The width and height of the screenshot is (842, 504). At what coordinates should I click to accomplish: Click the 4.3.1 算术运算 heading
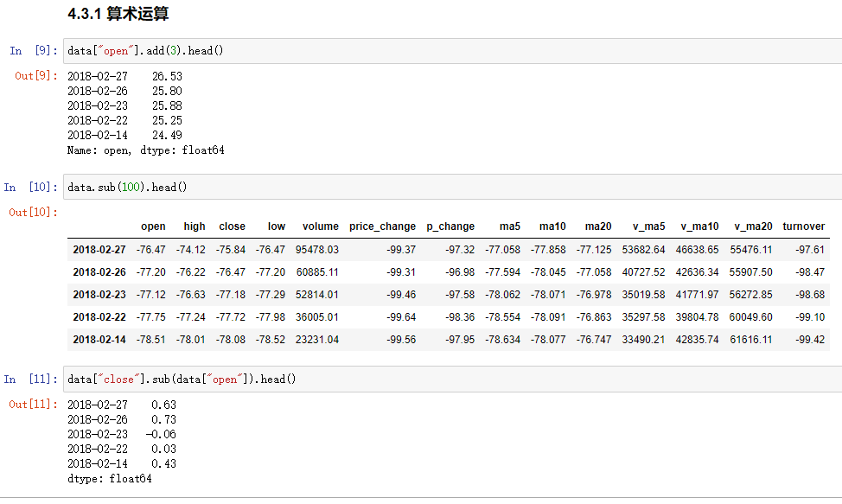click(118, 14)
